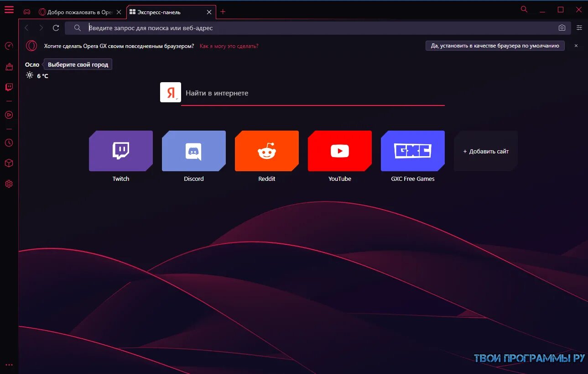
Task: Open History clock icon in sidebar
Action: (9, 143)
